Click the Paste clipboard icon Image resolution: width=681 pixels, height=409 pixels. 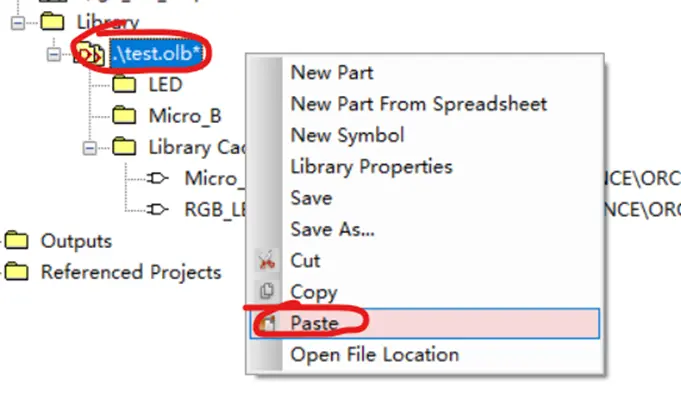tap(266, 323)
